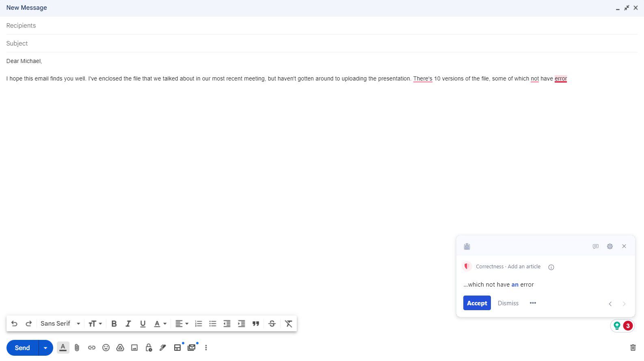Screen dimensions: 644x361
Task: Dismiss the Grammarly suggestion
Action: [x=508, y=303]
